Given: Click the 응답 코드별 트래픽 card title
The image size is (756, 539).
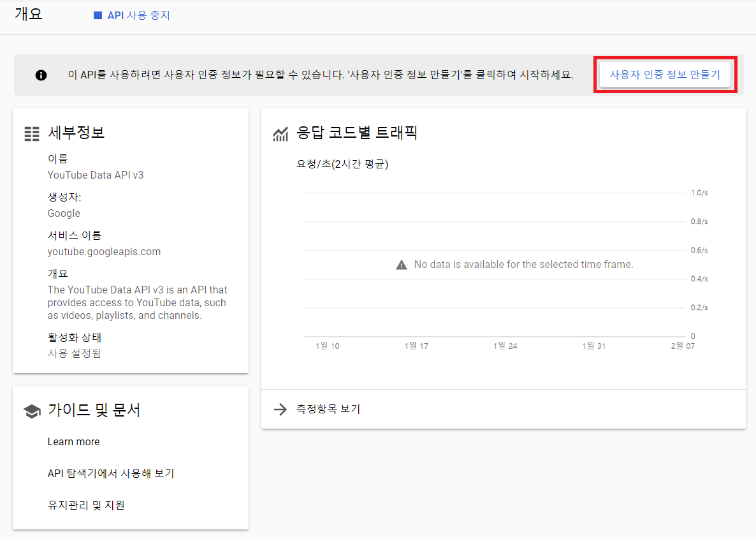Looking at the screenshot, I should [357, 133].
